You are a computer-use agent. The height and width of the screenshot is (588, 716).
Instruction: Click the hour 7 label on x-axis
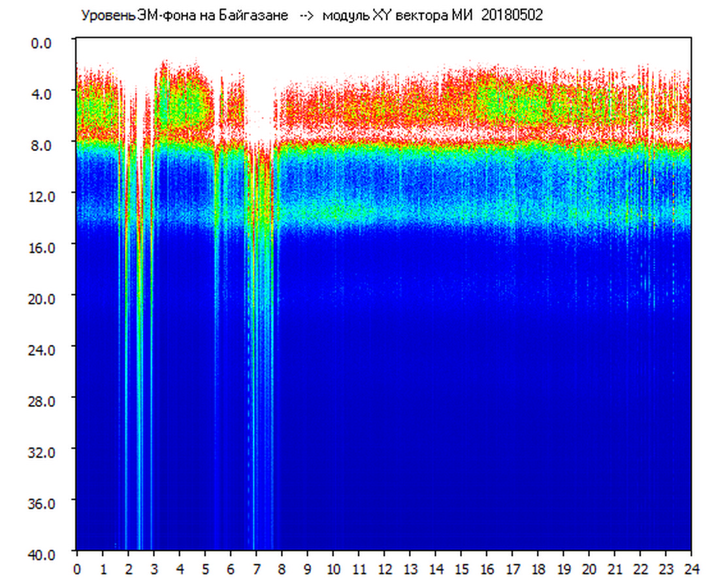coord(256,568)
